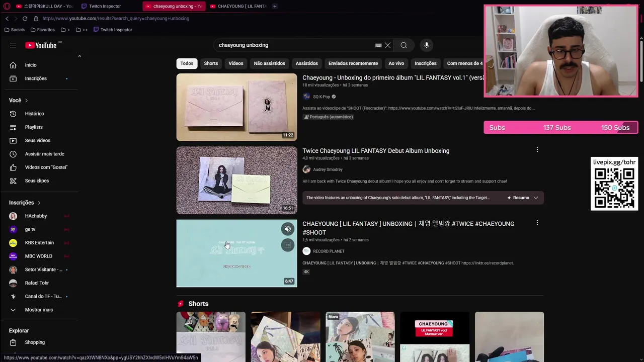
Task: Toggle captions on RECORD PLANET thumbnail preview
Action: click(x=287, y=245)
